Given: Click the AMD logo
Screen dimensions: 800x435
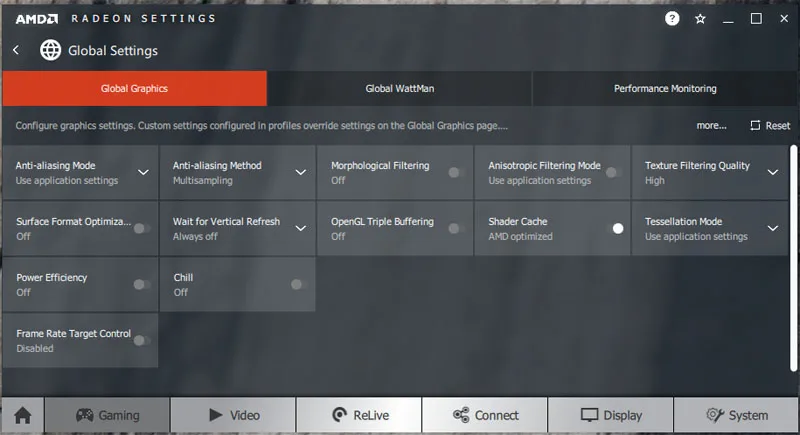Looking at the screenshot, I should coord(37,19).
